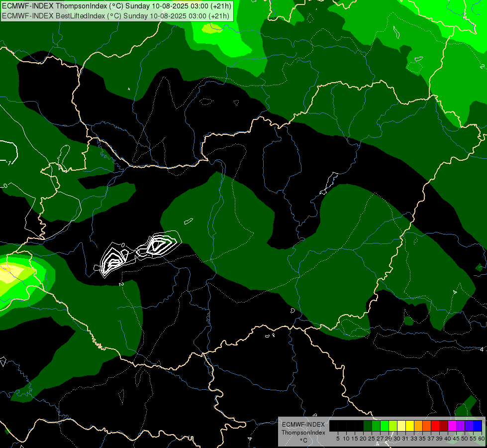This screenshot has height=448, width=487.
Task: Click the legend tick label 55
Action: click(x=473, y=439)
